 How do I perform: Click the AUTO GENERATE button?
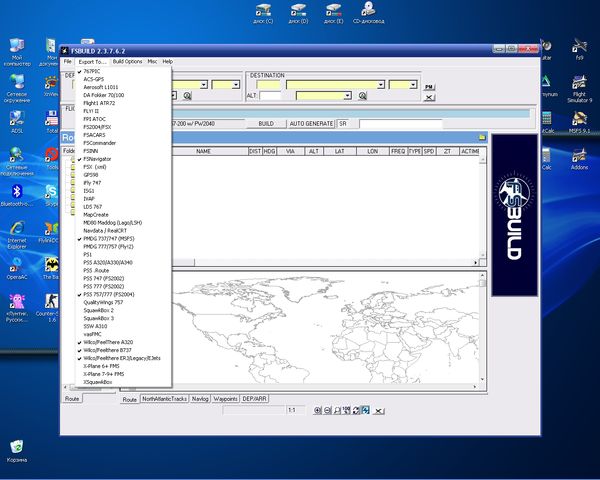click(x=310, y=123)
